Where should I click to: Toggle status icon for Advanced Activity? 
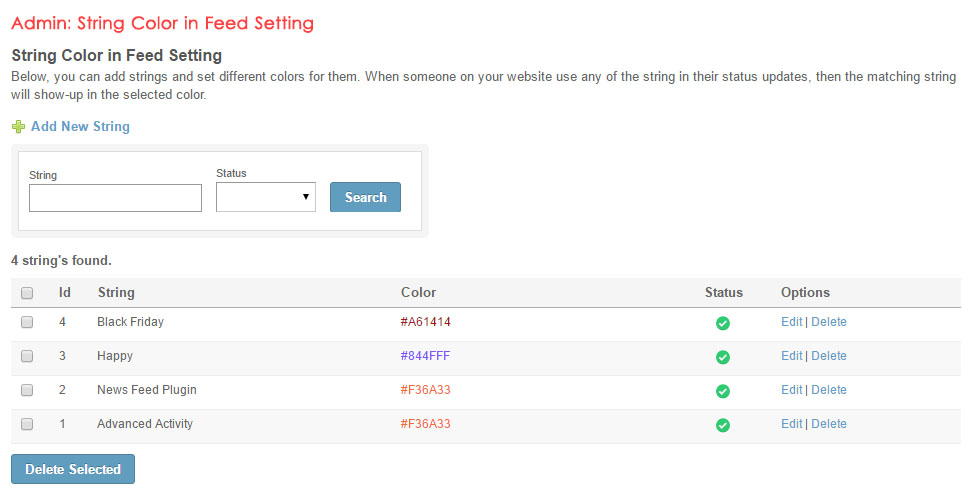723,425
